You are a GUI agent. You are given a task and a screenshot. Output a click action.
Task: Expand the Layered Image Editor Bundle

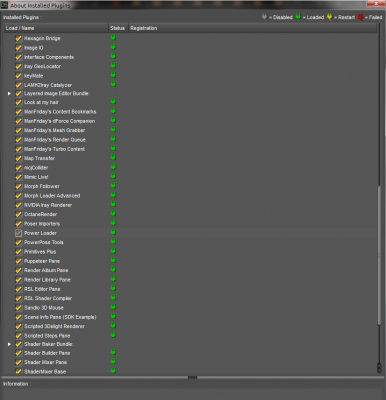[9, 94]
